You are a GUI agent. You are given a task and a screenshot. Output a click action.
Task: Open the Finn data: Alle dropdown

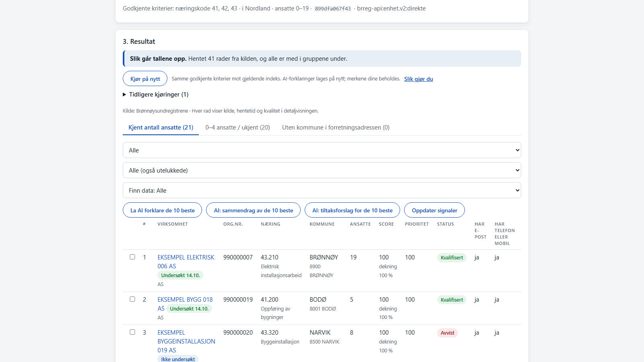pos(322,190)
